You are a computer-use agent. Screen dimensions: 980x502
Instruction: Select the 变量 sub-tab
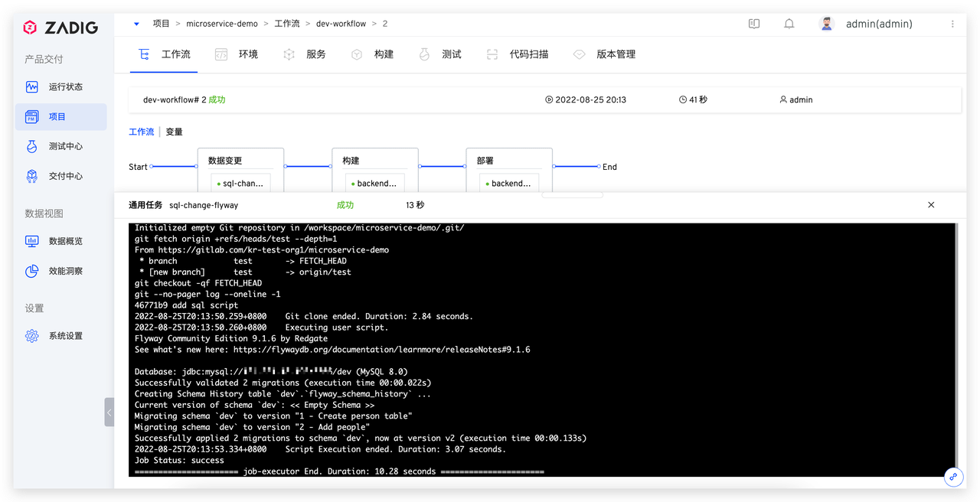(x=175, y=132)
